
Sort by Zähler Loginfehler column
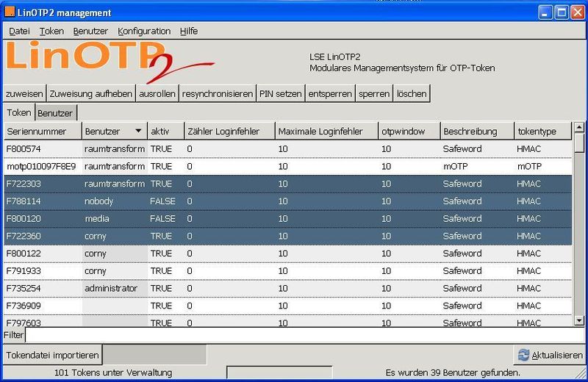(x=230, y=131)
